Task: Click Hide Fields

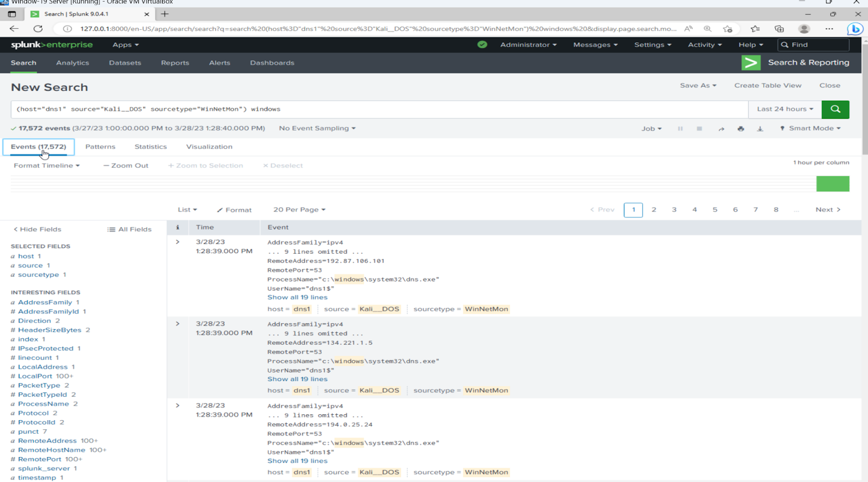Action: coord(37,229)
